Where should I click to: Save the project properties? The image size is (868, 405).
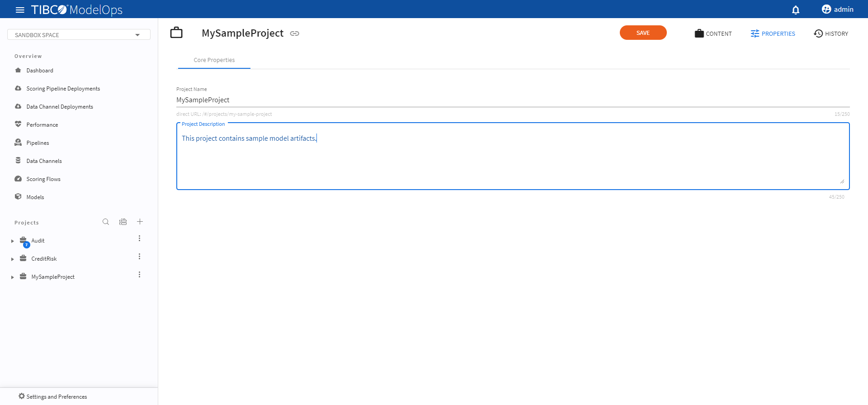[643, 33]
